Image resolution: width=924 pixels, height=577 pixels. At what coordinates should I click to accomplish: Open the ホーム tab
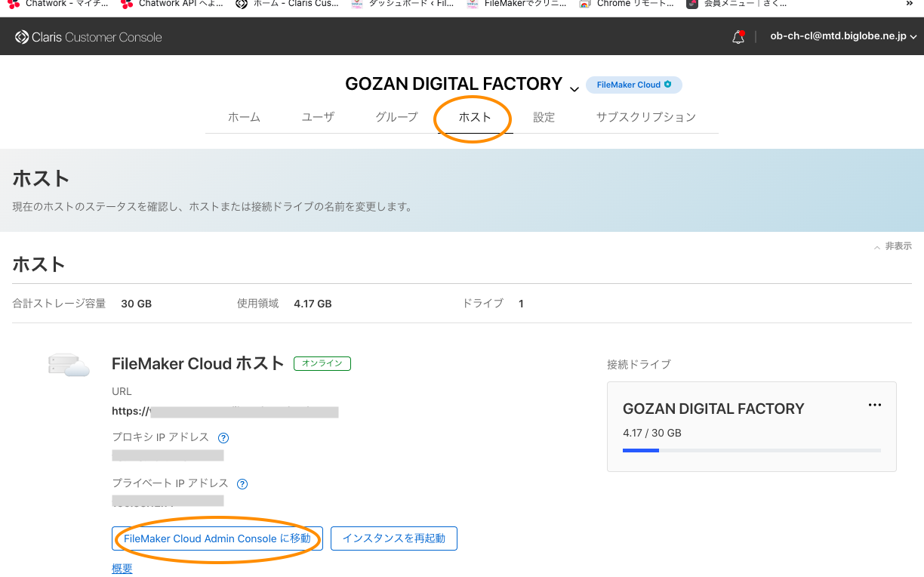tap(244, 117)
